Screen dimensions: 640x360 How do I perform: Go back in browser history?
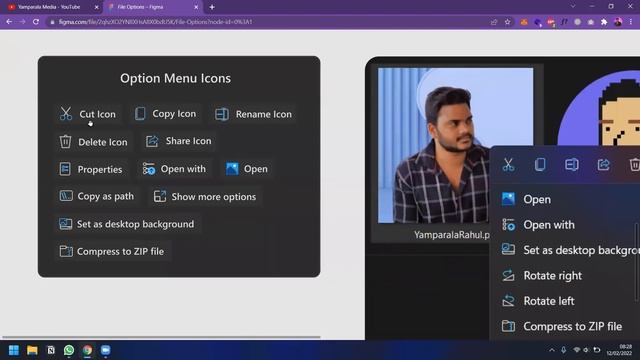click(x=9, y=22)
